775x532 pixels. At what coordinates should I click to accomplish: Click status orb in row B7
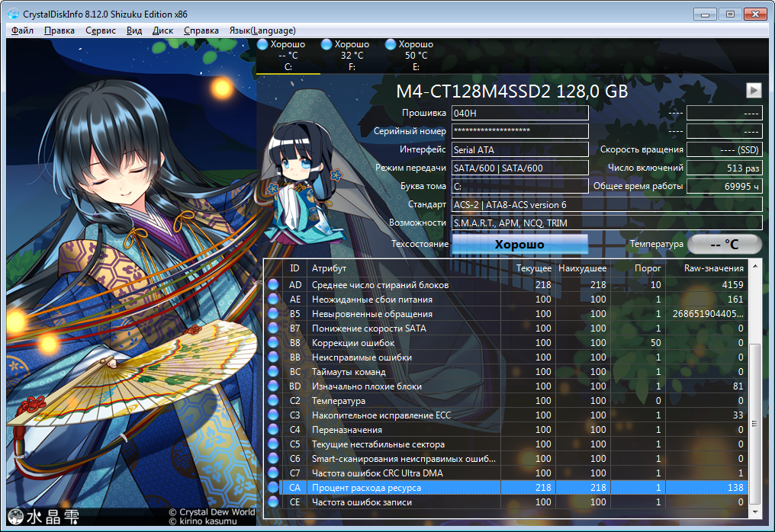pyautogui.click(x=273, y=328)
